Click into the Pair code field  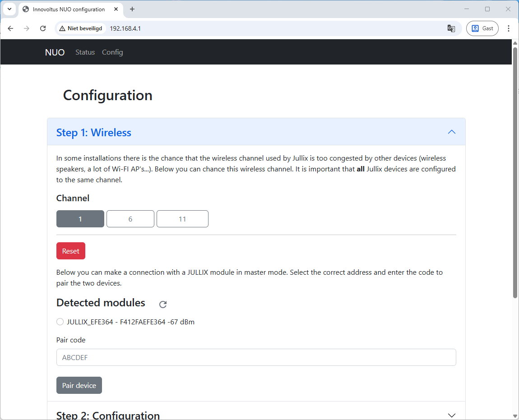click(x=256, y=357)
